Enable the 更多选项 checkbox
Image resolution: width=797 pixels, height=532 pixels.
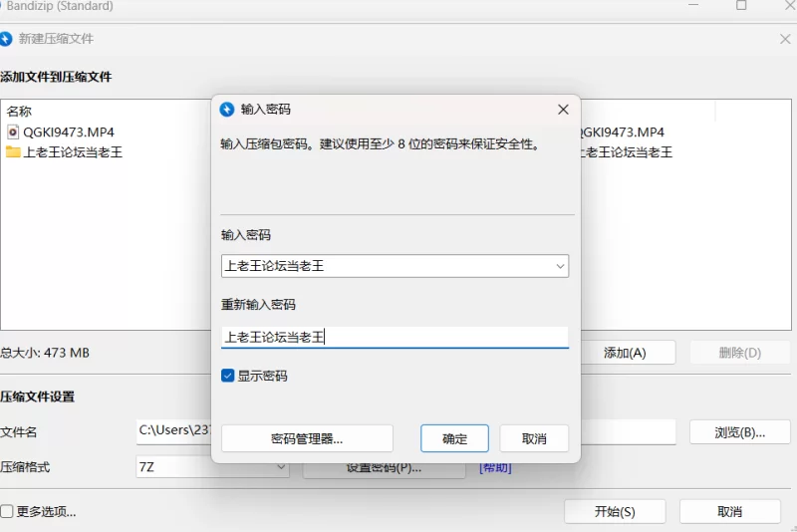click(7, 512)
